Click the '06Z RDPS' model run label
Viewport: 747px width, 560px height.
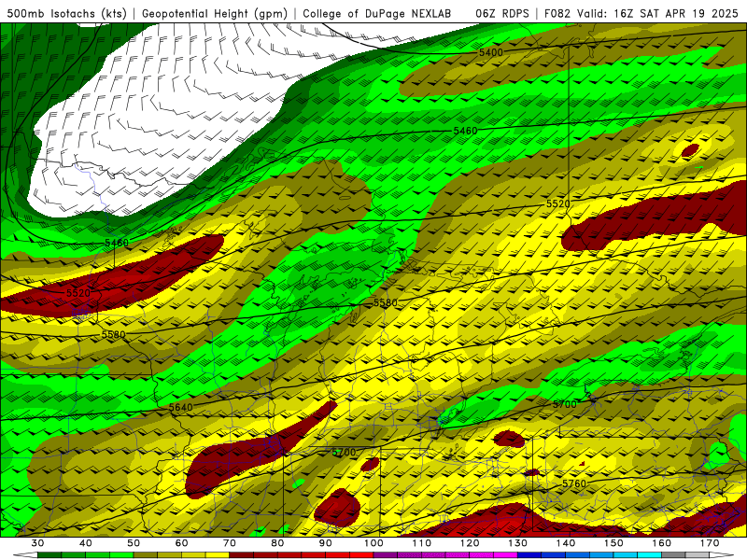pos(502,14)
